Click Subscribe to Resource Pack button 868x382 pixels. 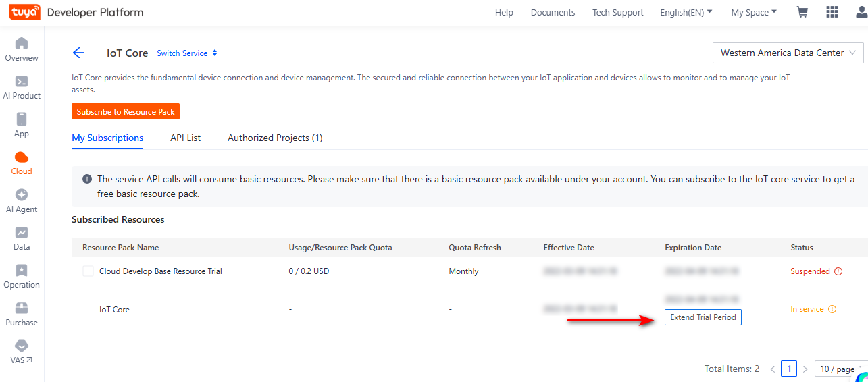126,111
